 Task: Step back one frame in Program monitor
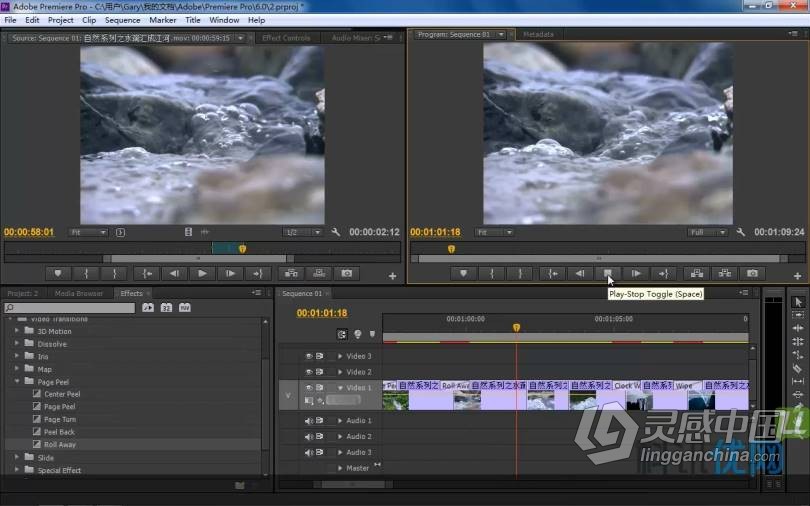(x=580, y=273)
